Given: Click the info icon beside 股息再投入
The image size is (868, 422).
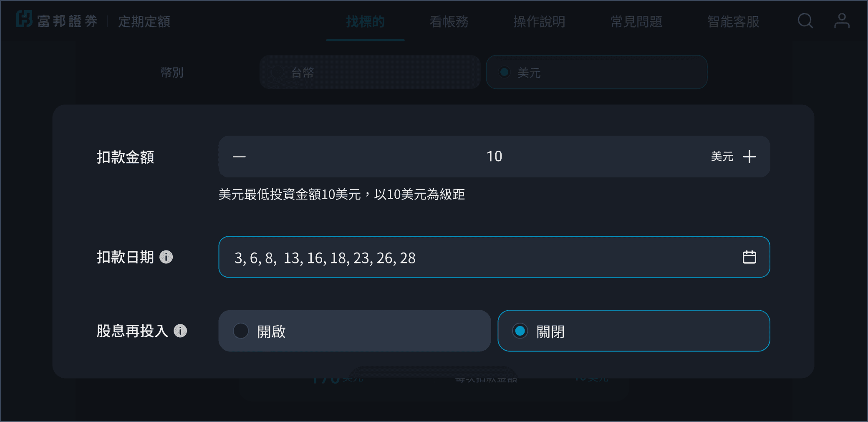Looking at the screenshot, I should [180, 331].
